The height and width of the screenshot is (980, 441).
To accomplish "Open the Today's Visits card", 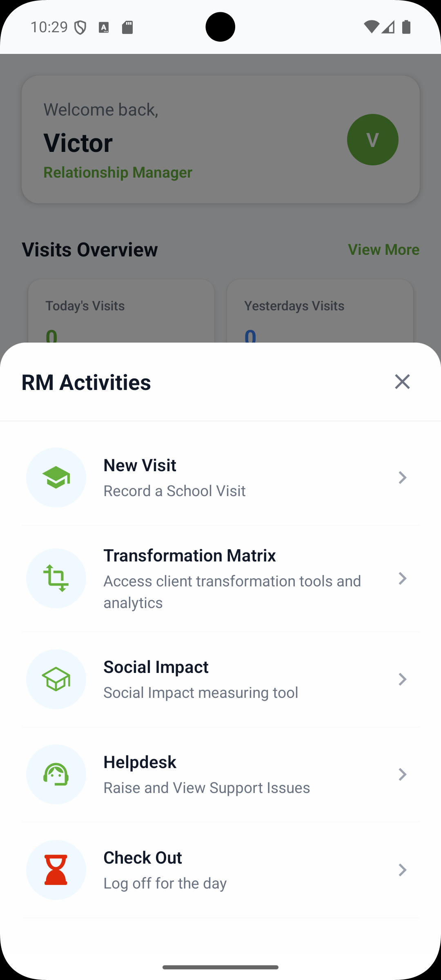I will click(121, 311).
